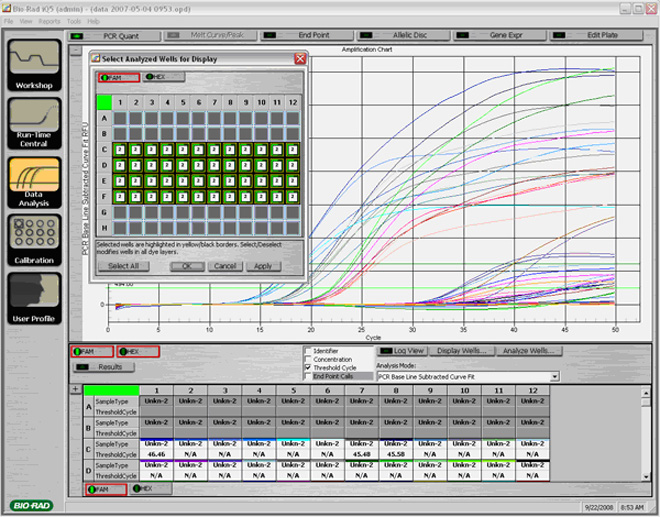660x517 pixels.
Task: Switch to the Gene Expr tab
Action: point(500,35)
